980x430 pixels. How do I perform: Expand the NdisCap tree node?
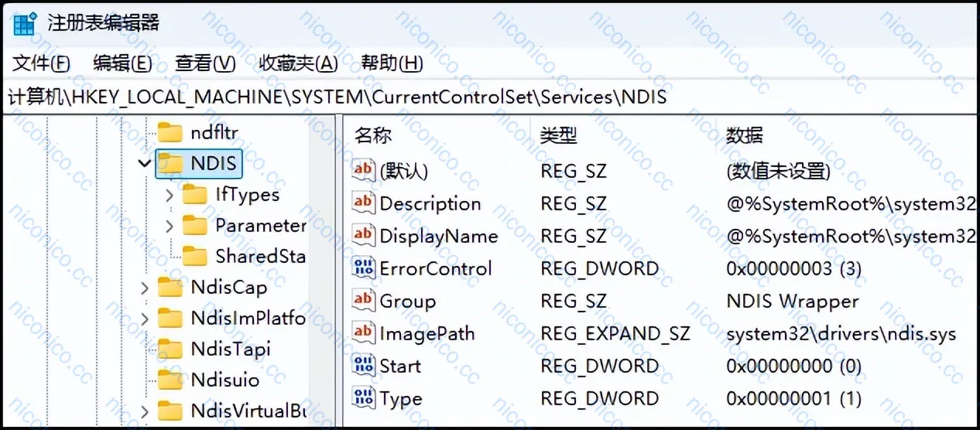coord(145,288)
